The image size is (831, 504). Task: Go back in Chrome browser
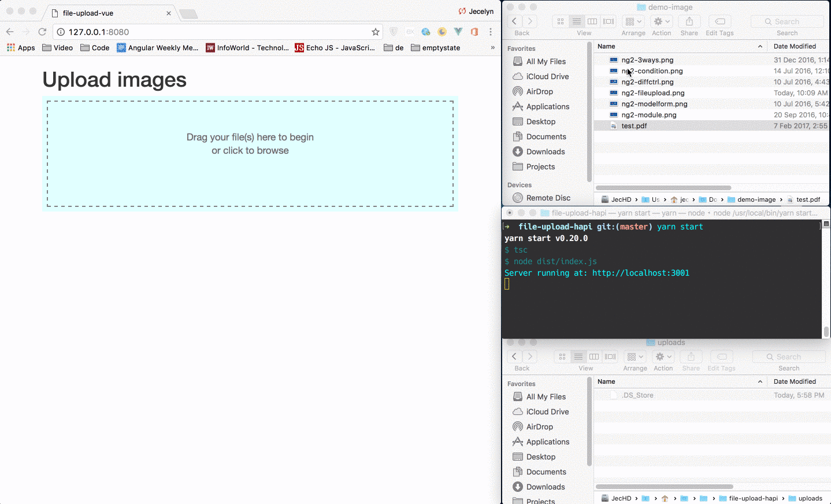tap(10, 32)
